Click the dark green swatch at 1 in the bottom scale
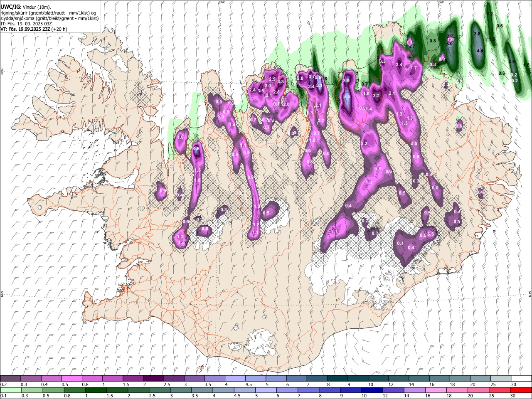 [x=96, y=390]
